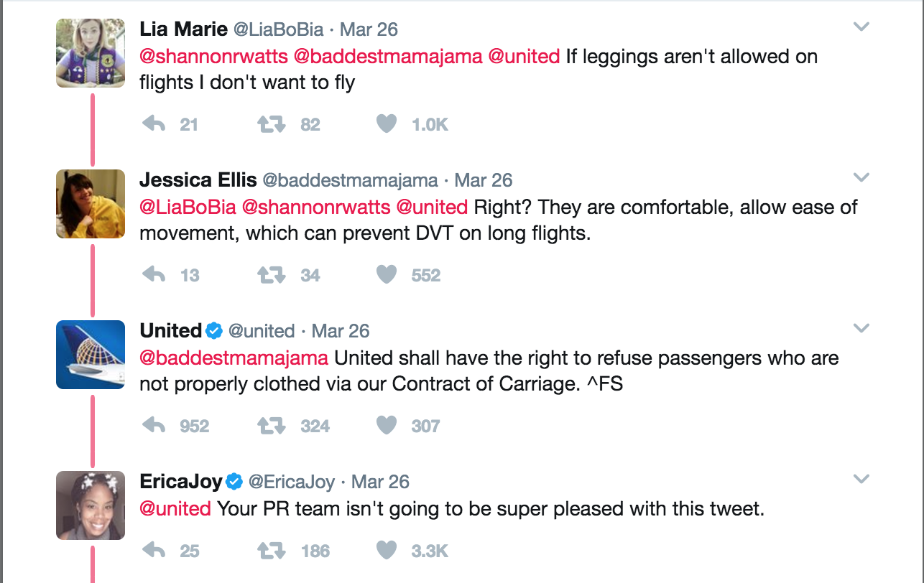Retweet EricaJoy's tweet
The width and height of the screenshot is (924, 583).
point(271,551)
